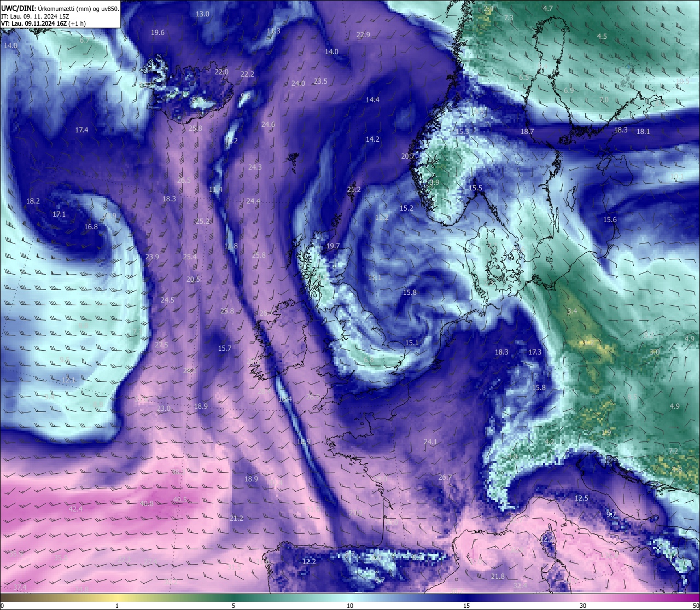Click the 20.7 value off Norway's coast
This screenshot has height=610, width=700.
click(x=408, y=156)
